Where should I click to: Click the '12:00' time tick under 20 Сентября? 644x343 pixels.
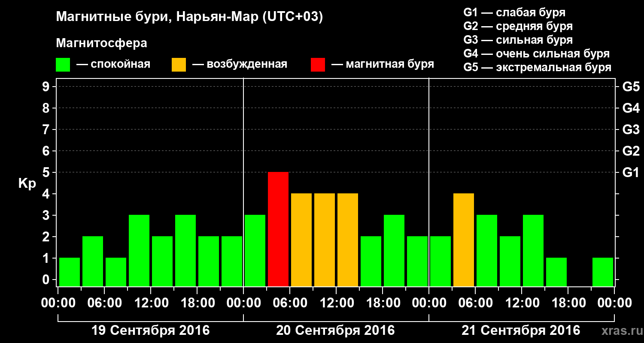[x=336, y=303]
